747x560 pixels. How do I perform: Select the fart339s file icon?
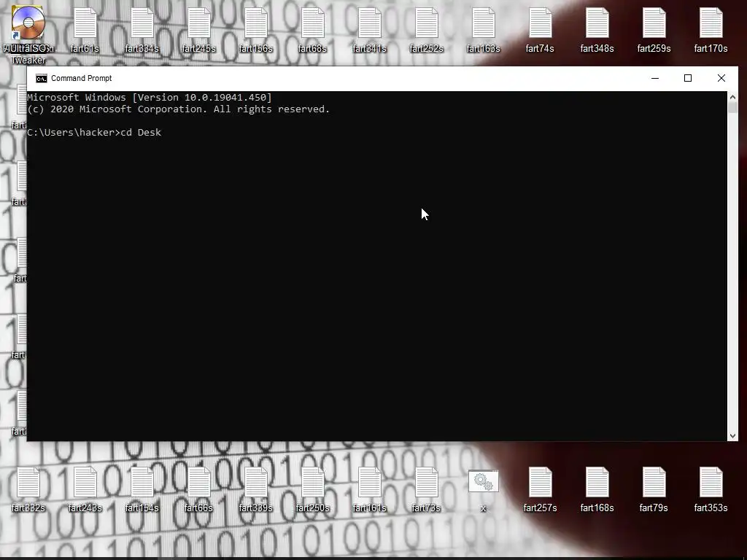click(x=256, y=483)
